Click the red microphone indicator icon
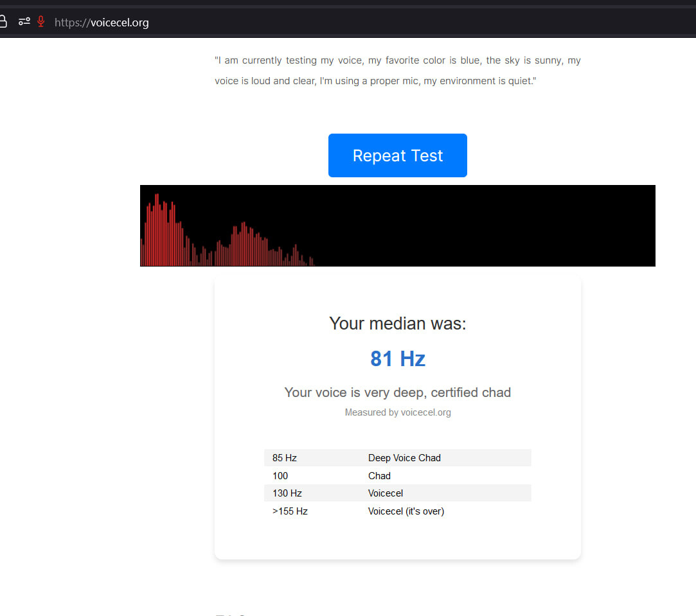Image resolution: width=696 pixels, height=616 pixels. coord(41,22)
